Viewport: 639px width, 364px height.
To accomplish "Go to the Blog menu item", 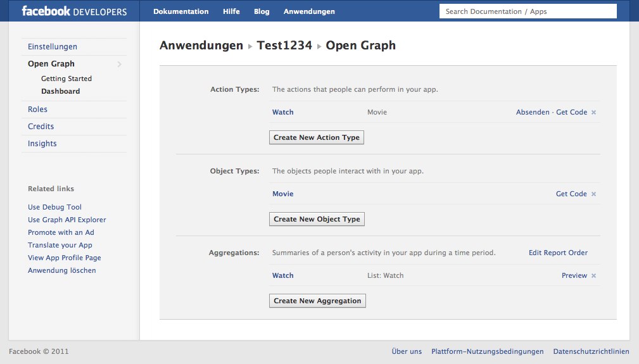I will [262, 11].
